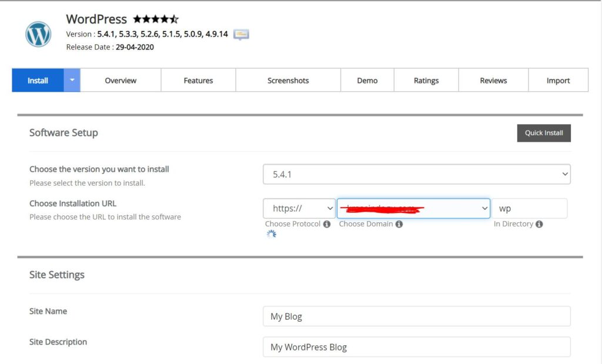Screen dimensions: 602x364
Task: Click the Choose Installation URL label
Action: coord(73,203)
